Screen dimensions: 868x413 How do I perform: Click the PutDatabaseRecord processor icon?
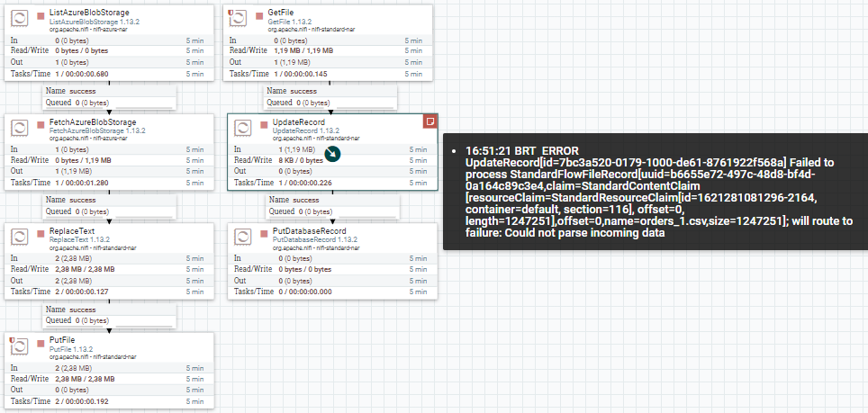tap(242, 238)
